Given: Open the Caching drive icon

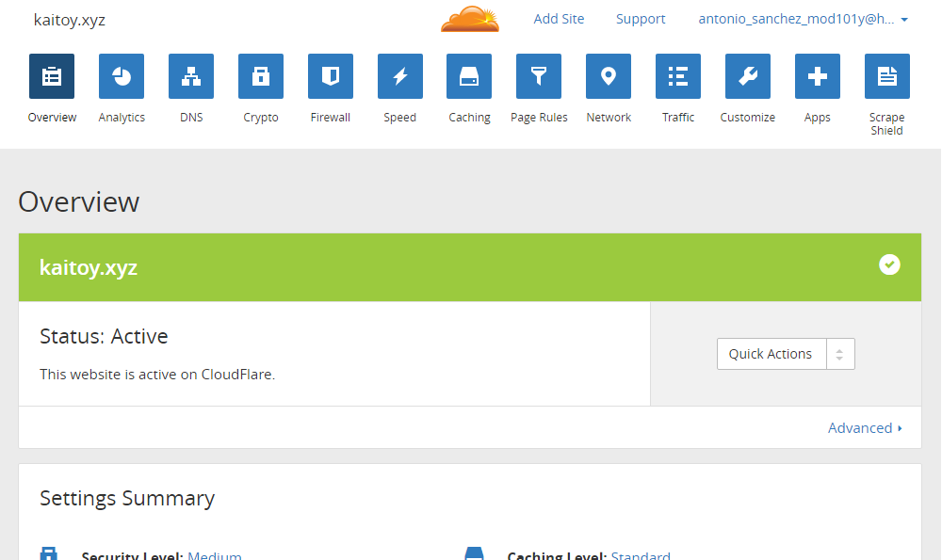Looking at the screenshot, I should click(x=469, y=76).
